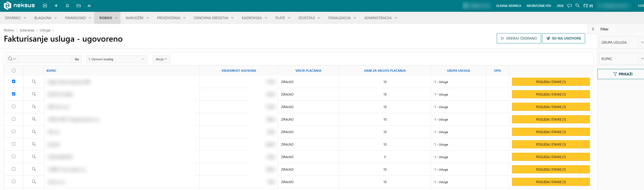
Task: Open the AI assistant in top bar
Action: pos(89,6)
